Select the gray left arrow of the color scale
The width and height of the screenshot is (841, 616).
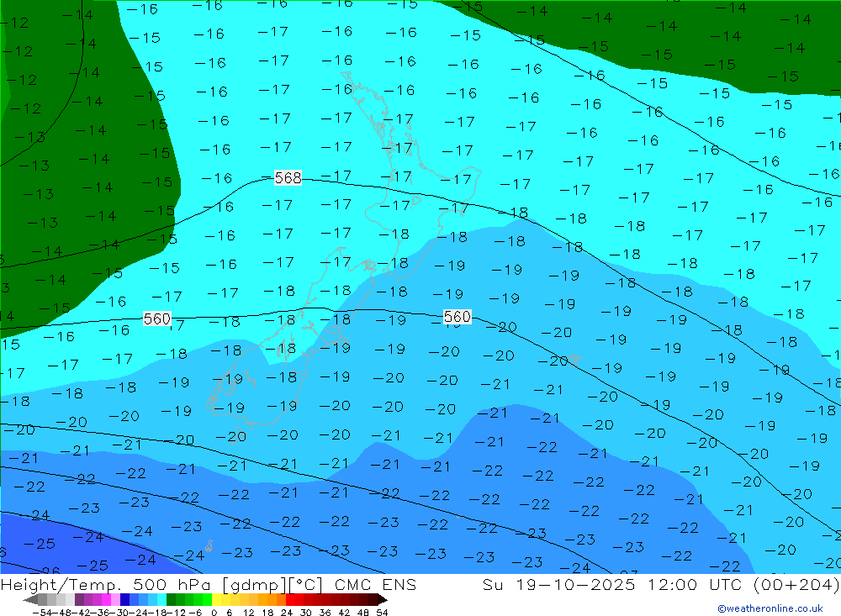31,600
